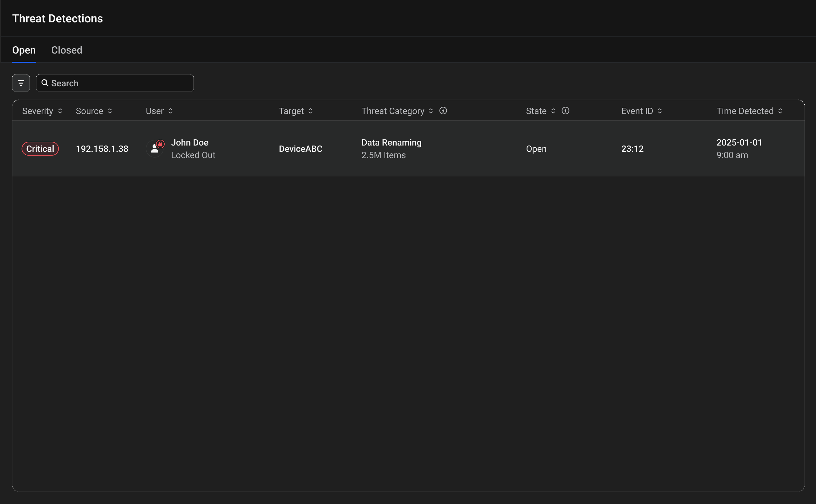Screen dimensions: 816x504
Task: Click the Threat Category column header
Action: tap(393, 111)
